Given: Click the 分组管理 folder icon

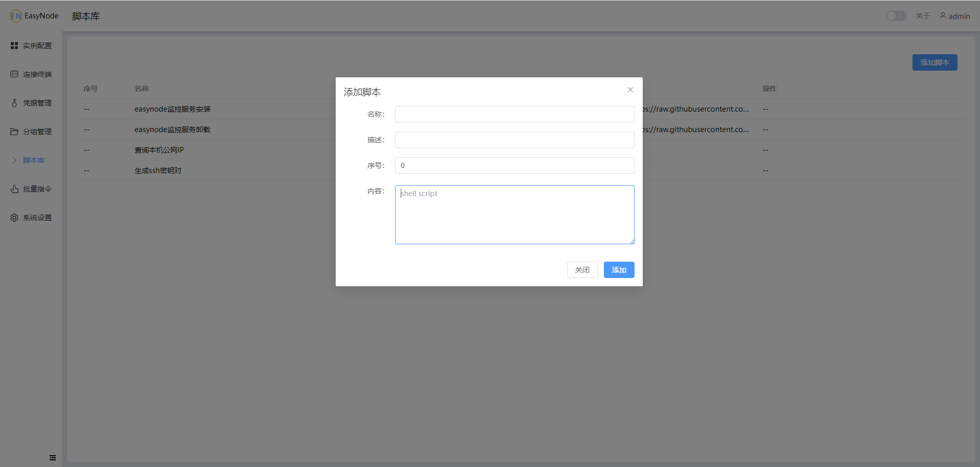Looking at the screenshot, I should click(x=14, y=132).
